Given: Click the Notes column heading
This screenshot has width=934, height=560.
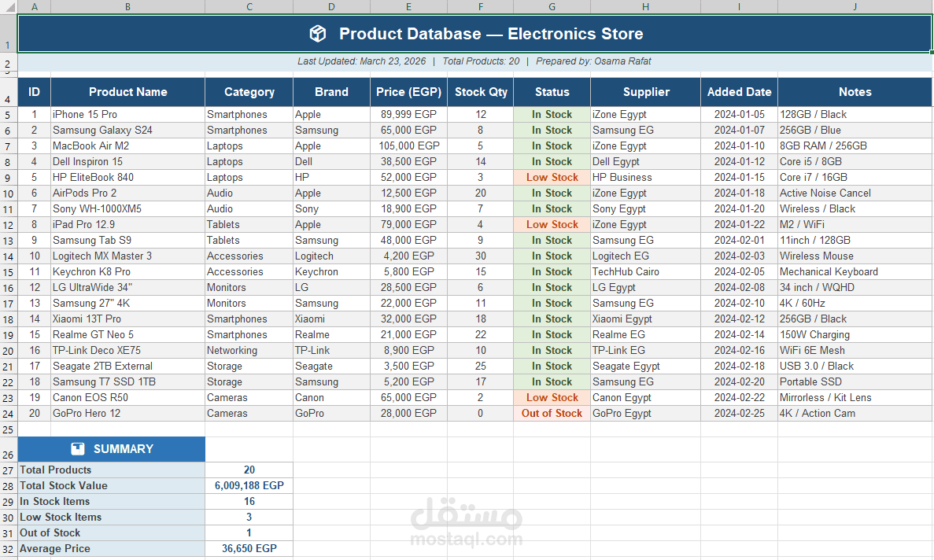Looking at the screenshot, I should pos(855,92).
